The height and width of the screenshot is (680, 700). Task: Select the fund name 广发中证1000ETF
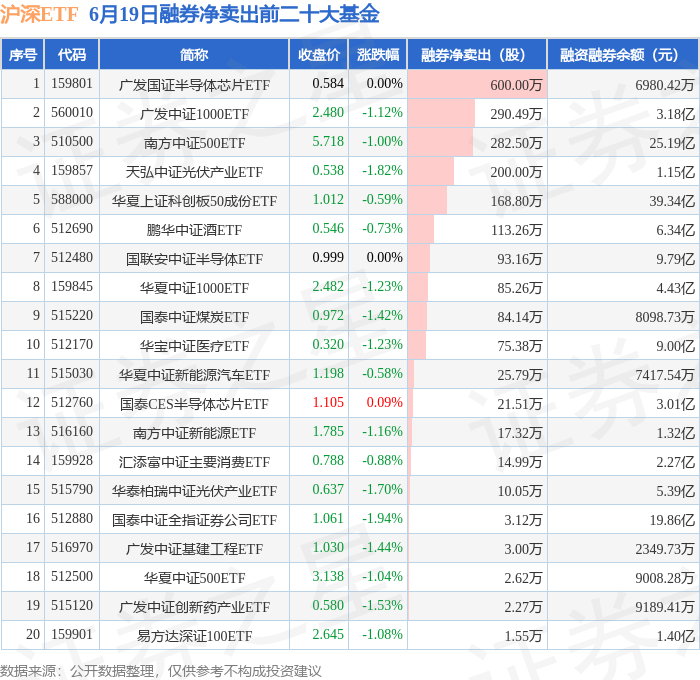194,114
